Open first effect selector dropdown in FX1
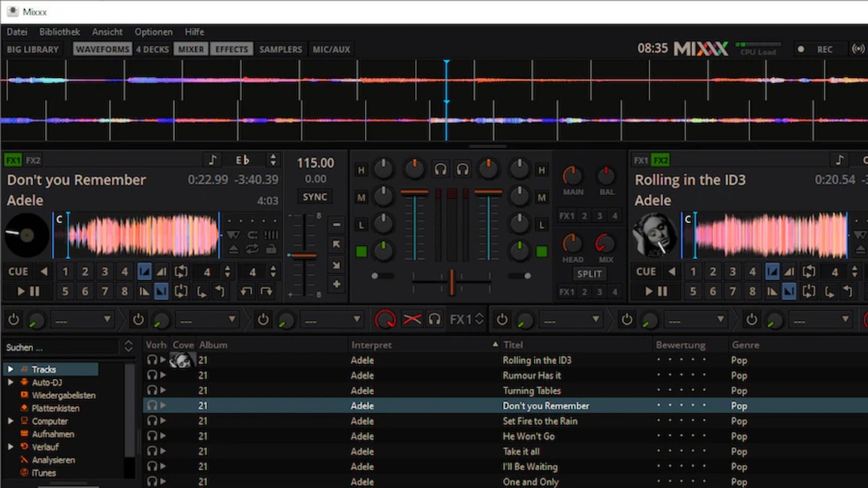The image size is (868, 488). point(81,320)
